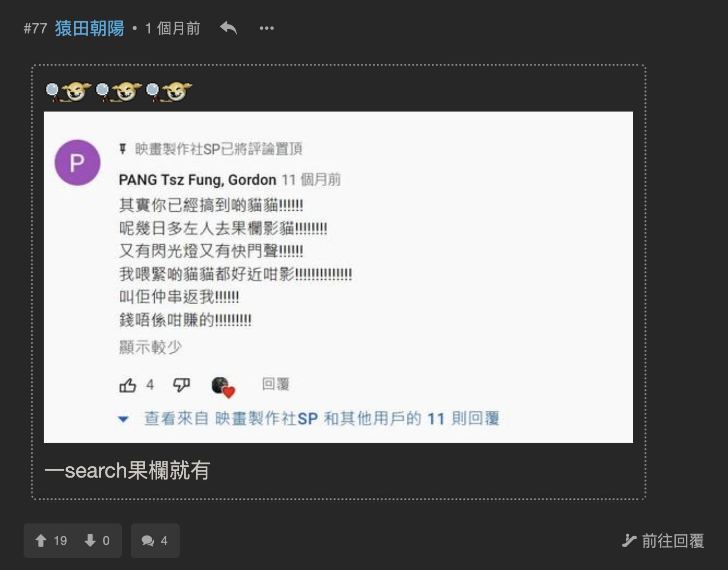Open commenter PANG Tsz Fung, Gordon
Image resolution: width=728 pixels, height=570 pixels.
point(197,180)
